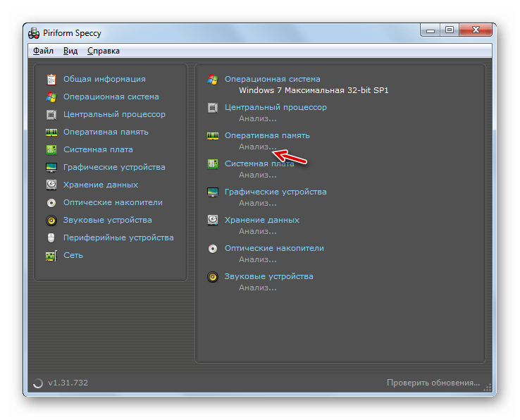Click the optical disc icon in sidebar

51,203
